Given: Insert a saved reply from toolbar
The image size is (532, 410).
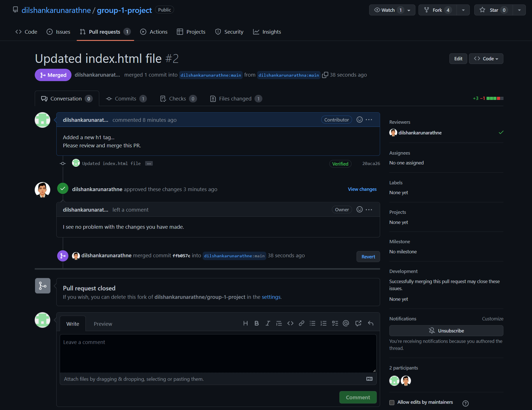Looking at the screenshot, I should coord(371,323).
